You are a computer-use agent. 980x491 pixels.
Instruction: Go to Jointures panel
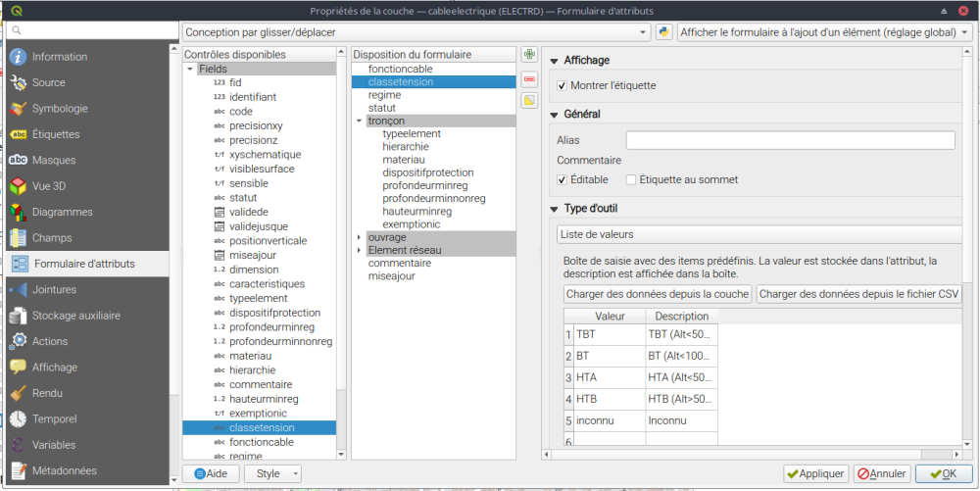pos(54,290)
